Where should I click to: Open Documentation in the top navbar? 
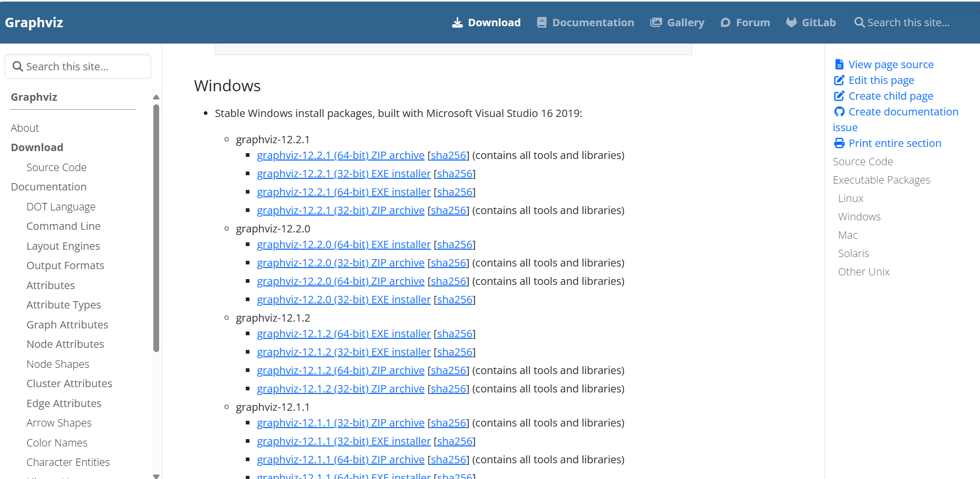click(x=585, y=23)
